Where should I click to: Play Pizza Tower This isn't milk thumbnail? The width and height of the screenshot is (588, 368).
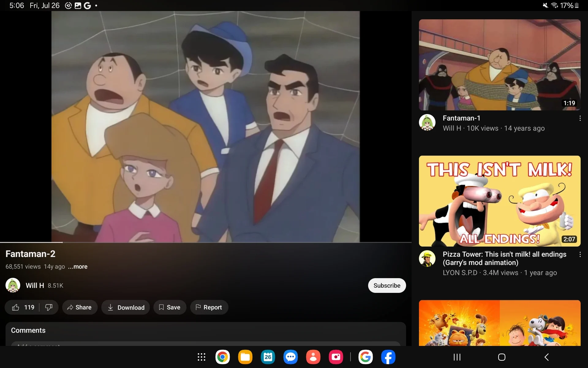tap(499, 201)
